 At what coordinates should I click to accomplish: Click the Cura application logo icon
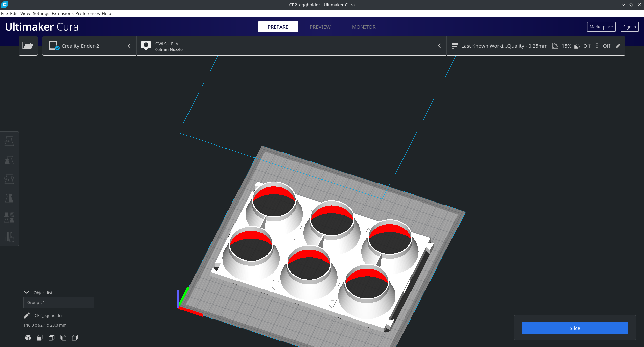coord(5,5)
